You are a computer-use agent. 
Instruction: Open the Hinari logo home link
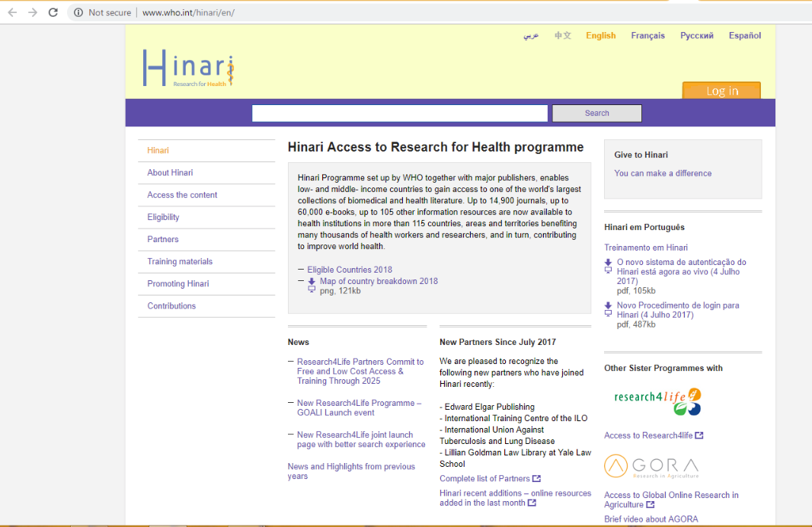188,68
